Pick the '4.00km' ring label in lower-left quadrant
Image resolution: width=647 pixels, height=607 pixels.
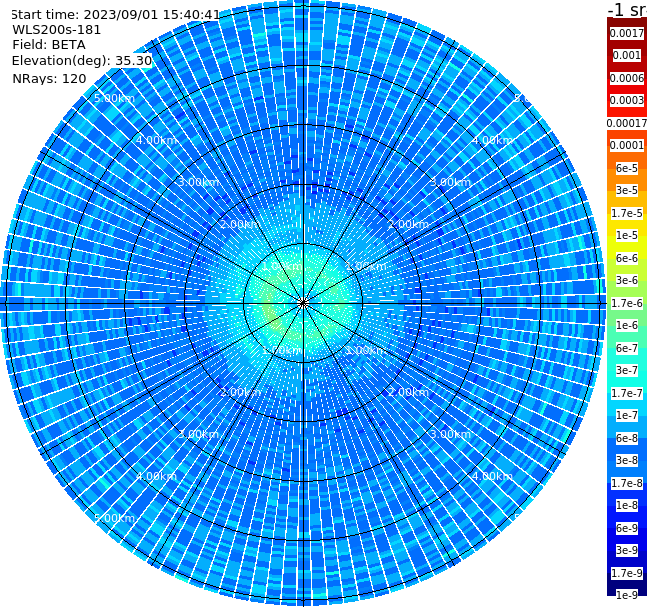156,476
